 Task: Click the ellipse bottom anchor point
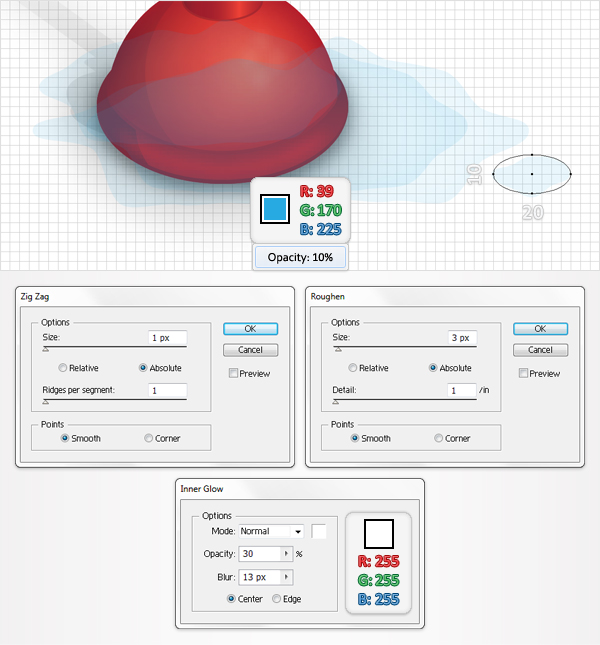[x=532, y=193]
